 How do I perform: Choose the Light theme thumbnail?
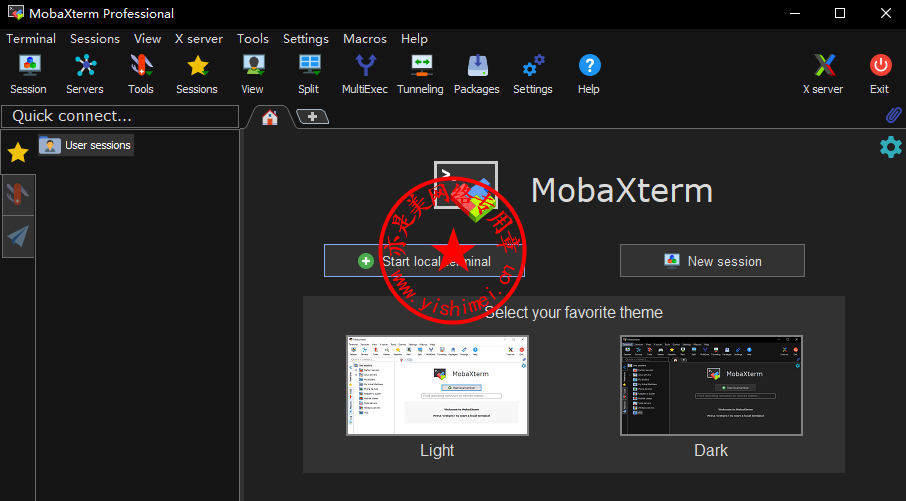(x=437, y=385)
